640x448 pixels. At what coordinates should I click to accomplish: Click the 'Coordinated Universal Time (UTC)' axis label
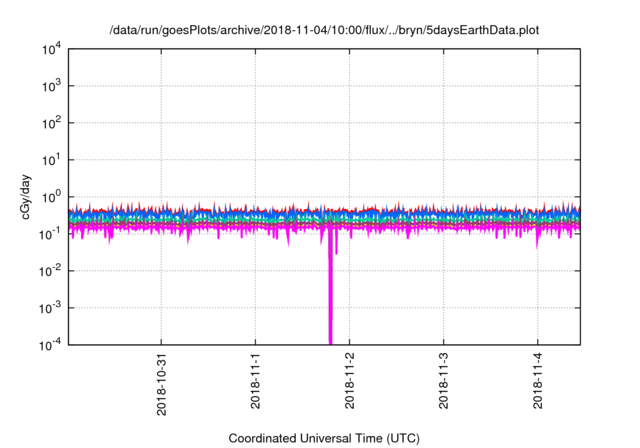tap(324, 438)
